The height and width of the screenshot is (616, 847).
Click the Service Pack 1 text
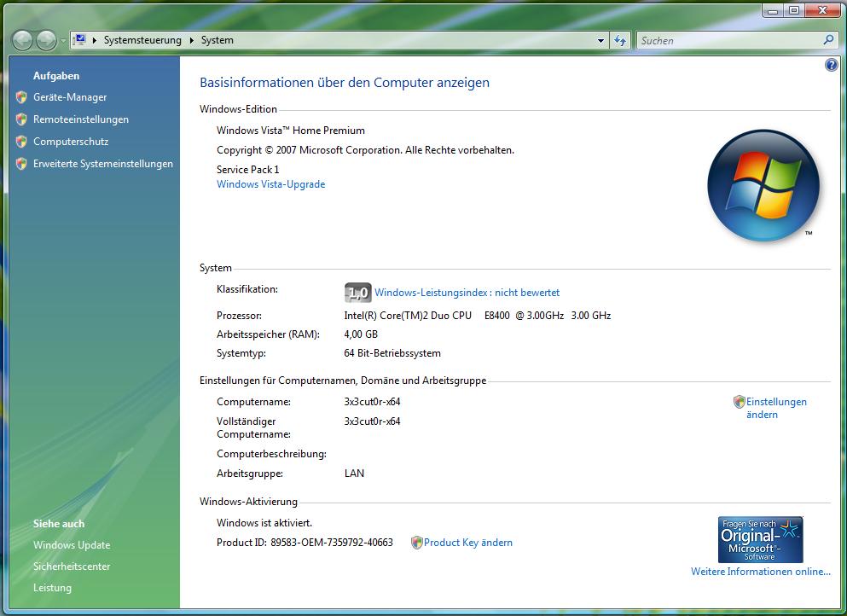[x=248, y=170]
